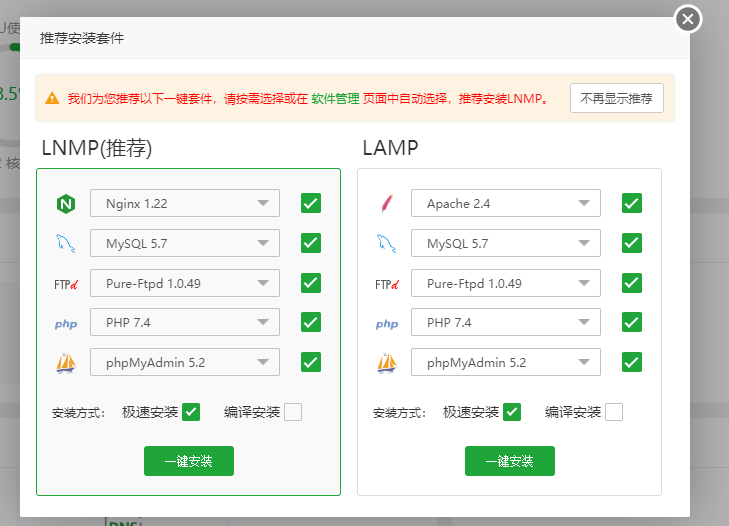The height and width of the screenshot is (526, 729).
Task: Uncheck phpMyAdmin 5.2 in LAMP
Action: point(632,362)
